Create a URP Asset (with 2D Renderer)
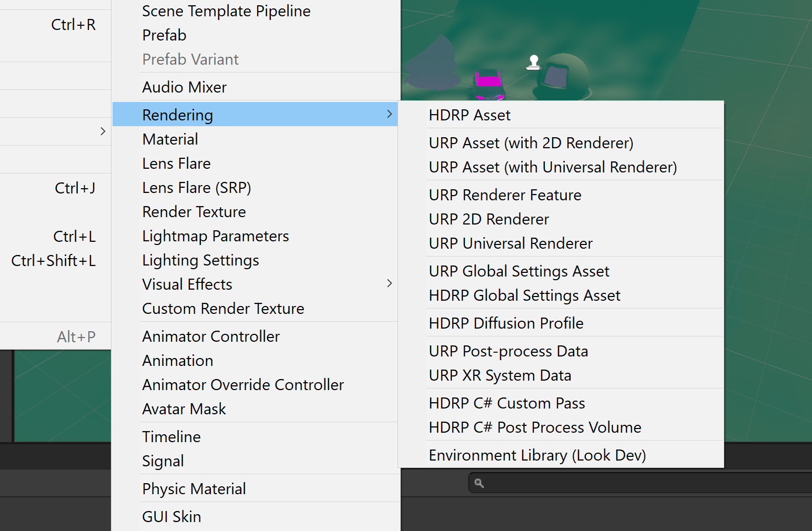 [531, 142]
